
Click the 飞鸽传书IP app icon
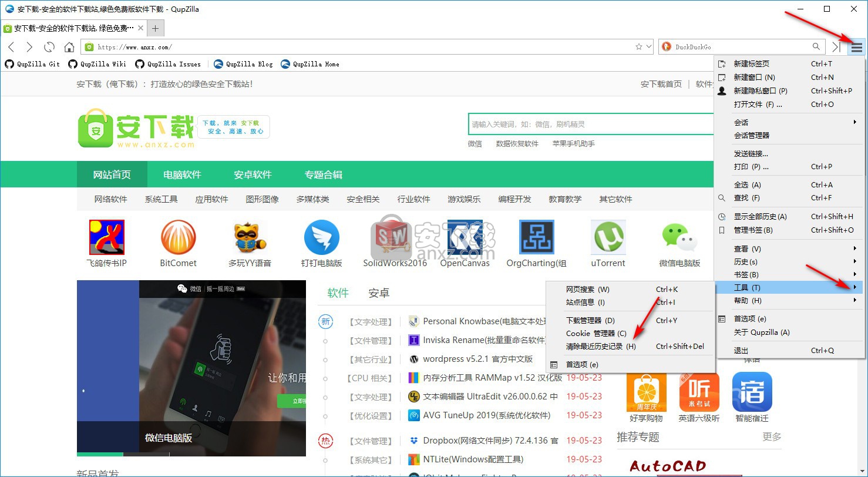[x=106, y=237]
